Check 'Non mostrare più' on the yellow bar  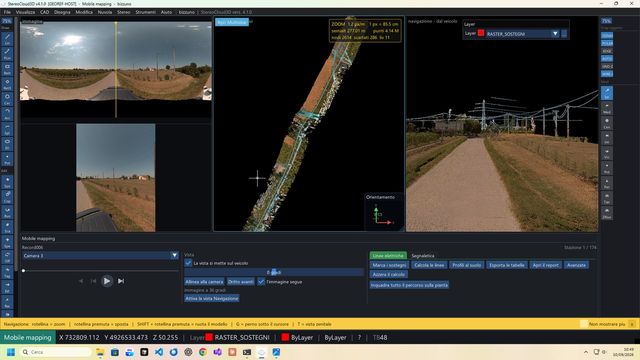point(584,324)
